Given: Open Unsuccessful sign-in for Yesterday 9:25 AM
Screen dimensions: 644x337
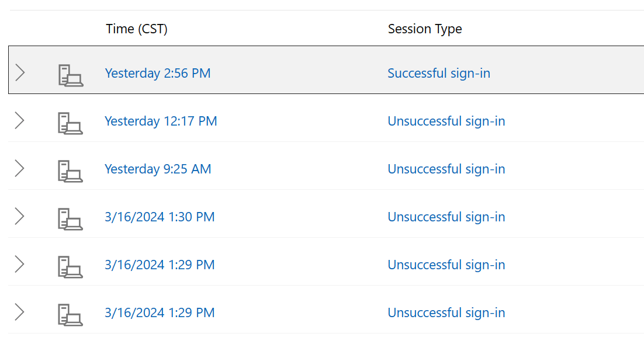Looking at the screenshot, I should click(446, 169).
